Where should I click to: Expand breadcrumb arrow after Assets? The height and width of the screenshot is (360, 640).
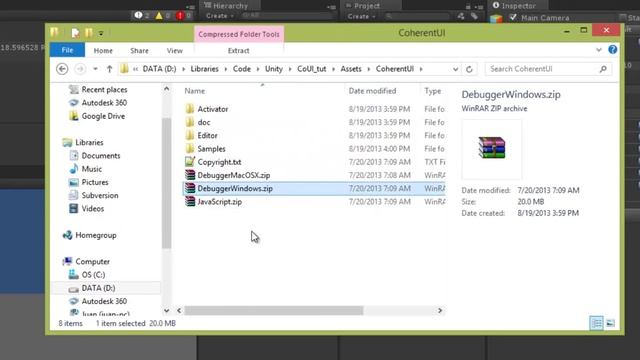[x=369, y=69]
